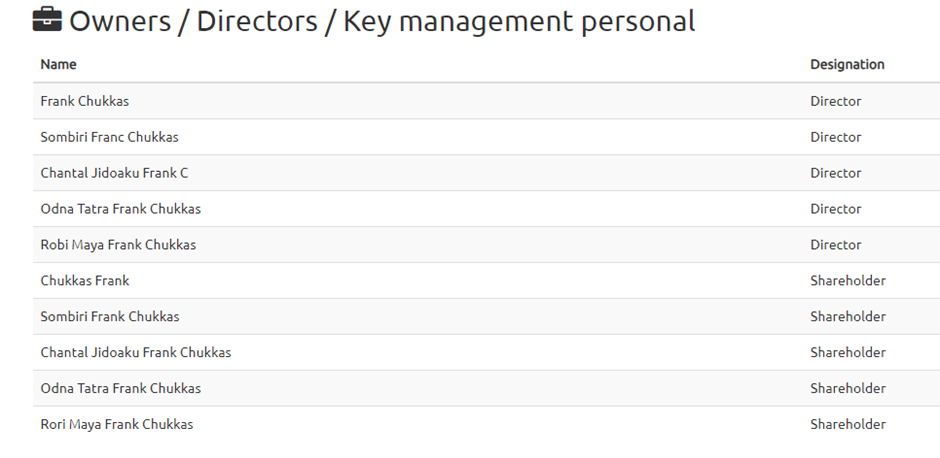Click Chantal Jidoaku Frank Chukkas name

pos(135,352)
